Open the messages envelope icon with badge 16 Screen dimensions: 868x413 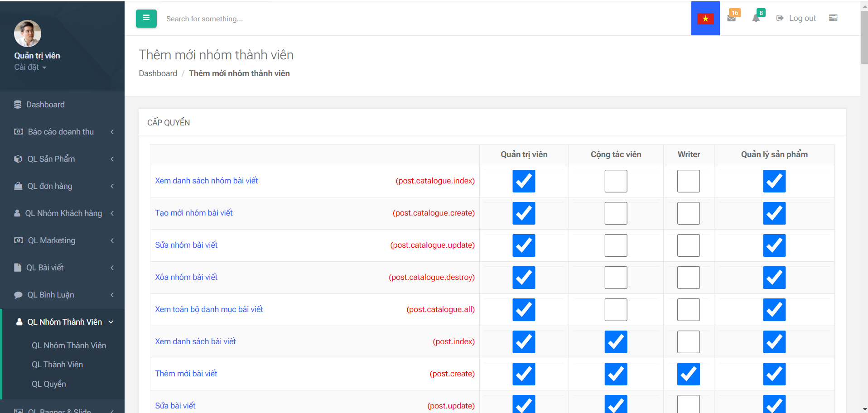[732, 18]
